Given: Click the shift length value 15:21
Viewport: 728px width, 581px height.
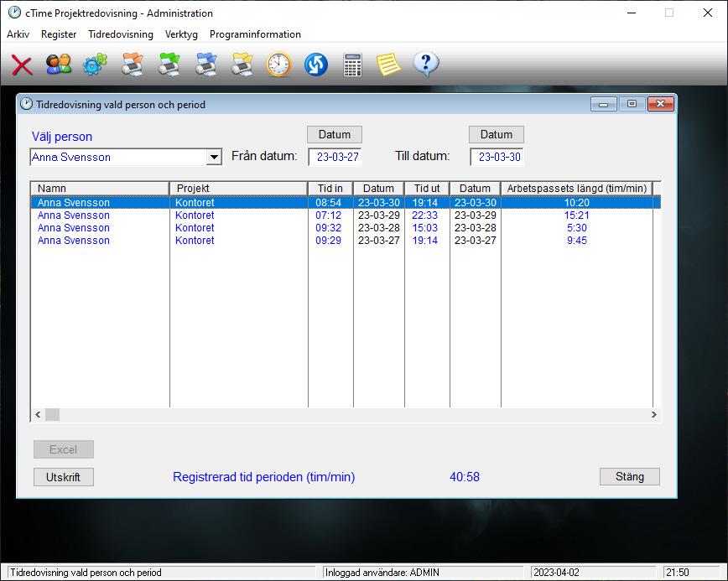Looking at the screenshot, I should coord(577,215).
